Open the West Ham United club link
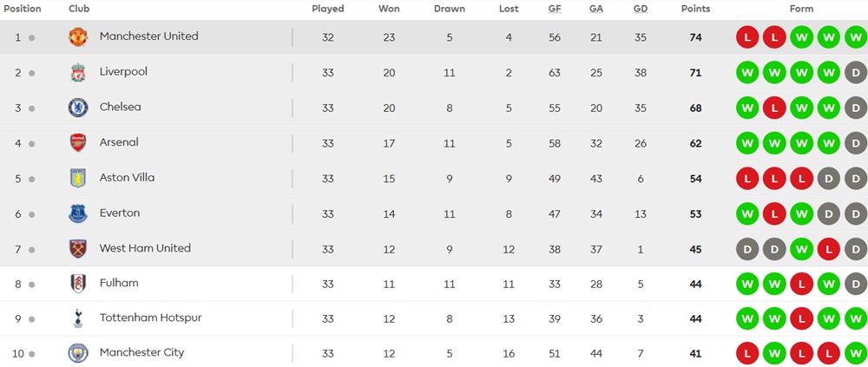The image size is (868, 367). (145, 248)
